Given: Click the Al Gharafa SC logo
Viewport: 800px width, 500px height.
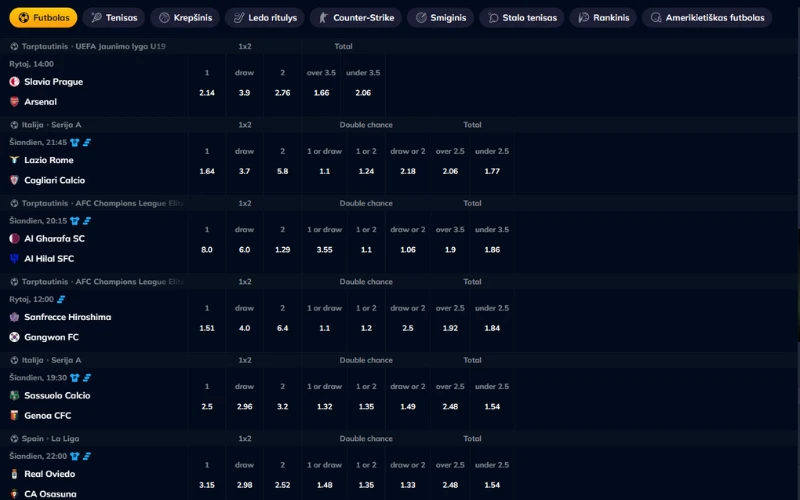Looking at the screenshot, I should pos(14,239).
